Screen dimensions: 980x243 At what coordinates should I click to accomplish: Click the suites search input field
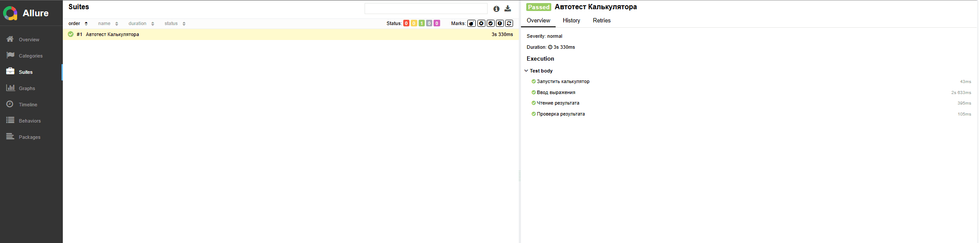tap(426, 9)
